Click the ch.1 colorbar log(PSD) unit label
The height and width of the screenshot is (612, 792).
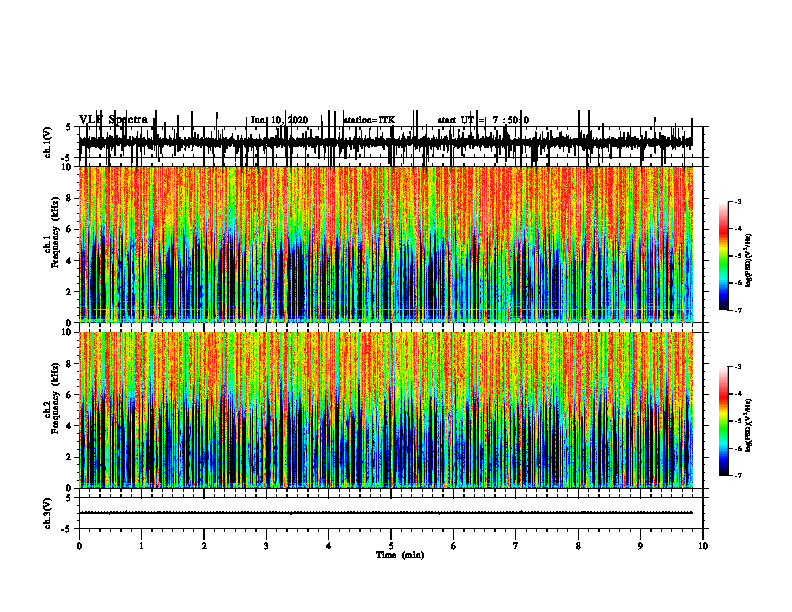748,261
